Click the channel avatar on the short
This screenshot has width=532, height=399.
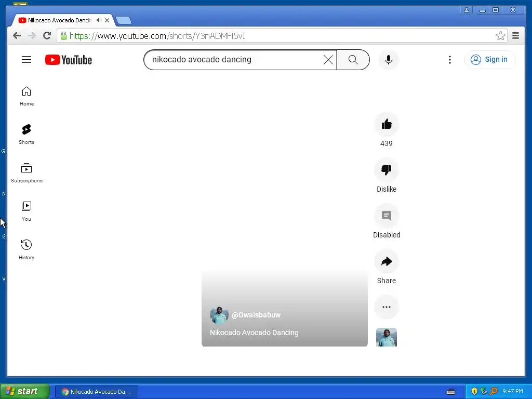(x=219, y=315)
